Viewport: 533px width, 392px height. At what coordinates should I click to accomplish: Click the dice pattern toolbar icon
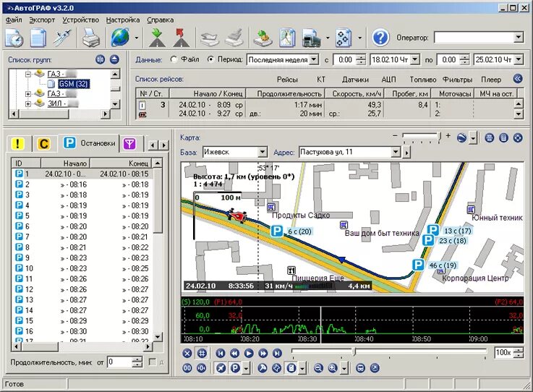click(x=344, y=38)
